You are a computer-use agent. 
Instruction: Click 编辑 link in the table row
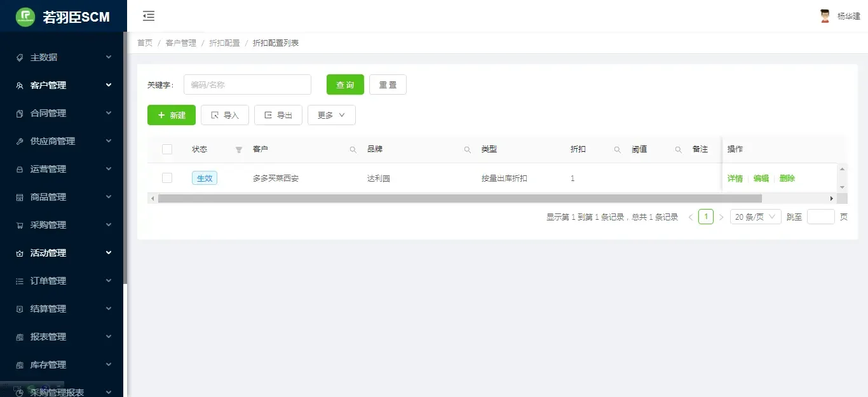coord(761,178)
